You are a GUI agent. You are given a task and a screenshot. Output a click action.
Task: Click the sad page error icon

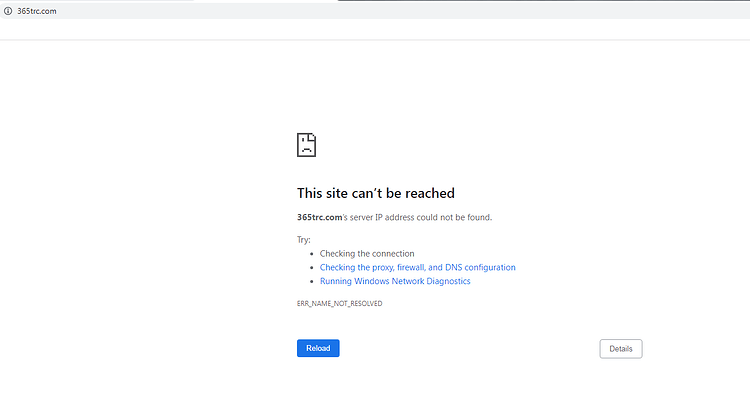click(306, 144)
